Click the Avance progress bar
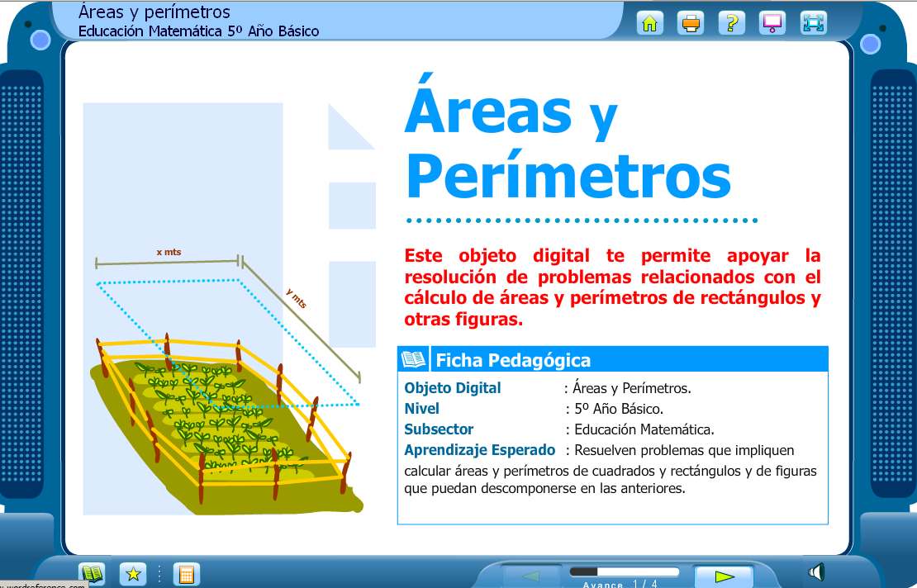The width and height of the screenshot is (917, 588). coord(624,571)
